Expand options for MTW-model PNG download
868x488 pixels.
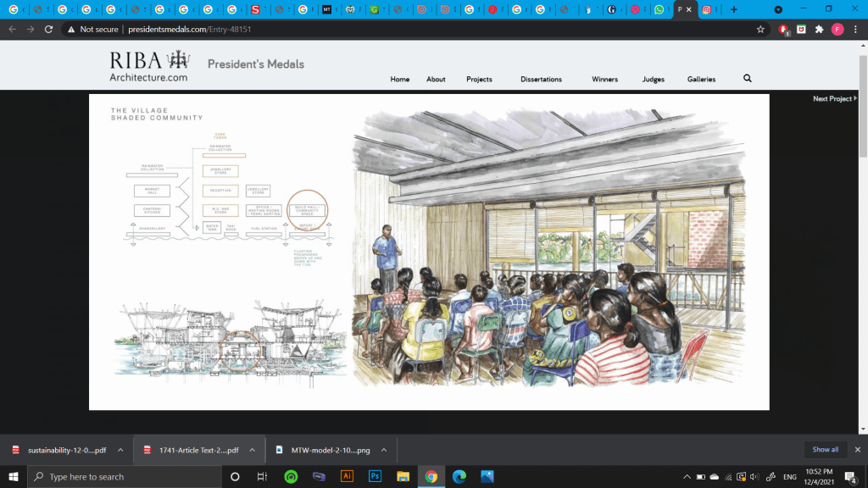click(383, 450)
